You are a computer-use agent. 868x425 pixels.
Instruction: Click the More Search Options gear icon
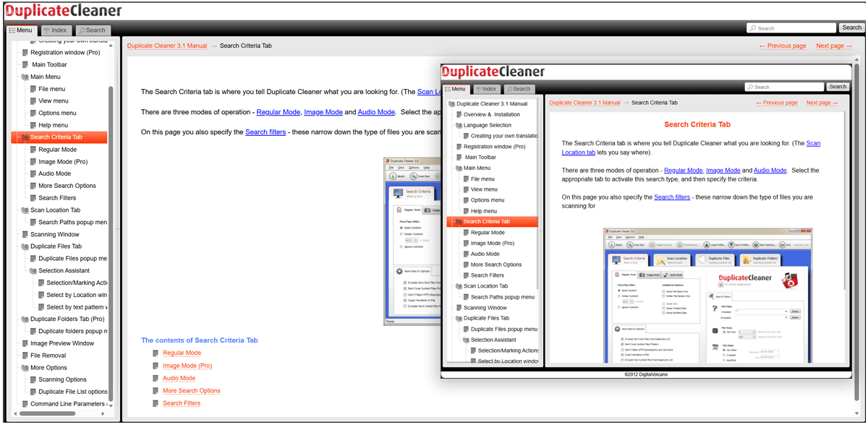(616, 328)
